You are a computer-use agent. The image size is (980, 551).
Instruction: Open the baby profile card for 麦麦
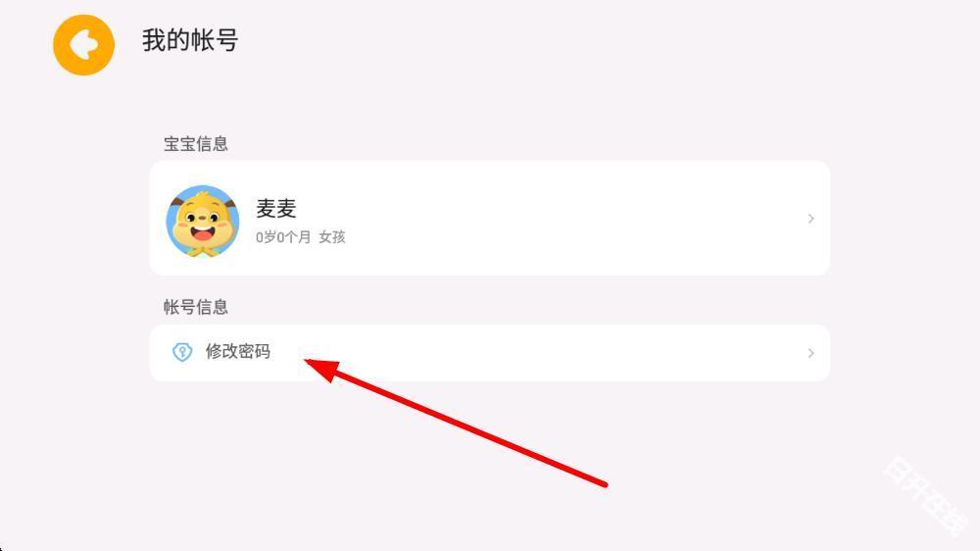click(x=490, y=219)
